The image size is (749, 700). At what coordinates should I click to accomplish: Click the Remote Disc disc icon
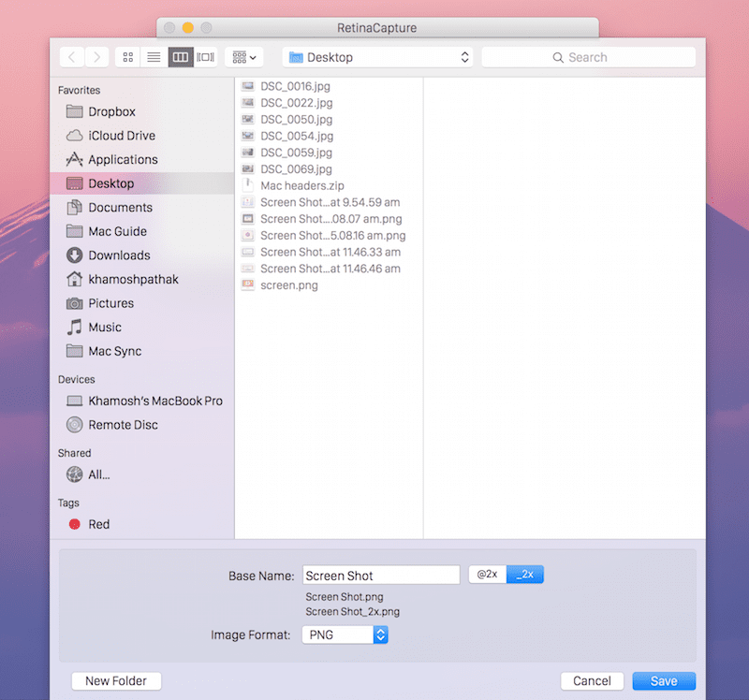click(x=74, y=425)
